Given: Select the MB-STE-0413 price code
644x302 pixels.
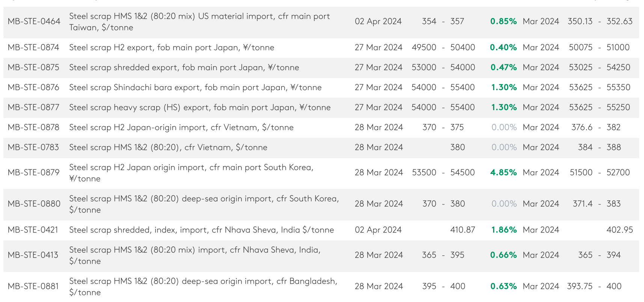Looking at the screenshot, I should (x=33, y=255).
